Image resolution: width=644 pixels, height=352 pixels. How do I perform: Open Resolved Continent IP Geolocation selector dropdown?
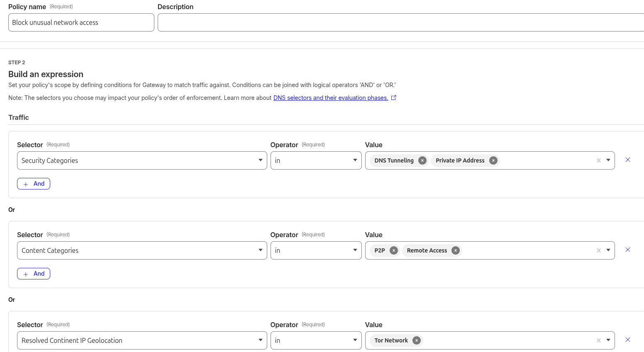click(x=142, y=340)
